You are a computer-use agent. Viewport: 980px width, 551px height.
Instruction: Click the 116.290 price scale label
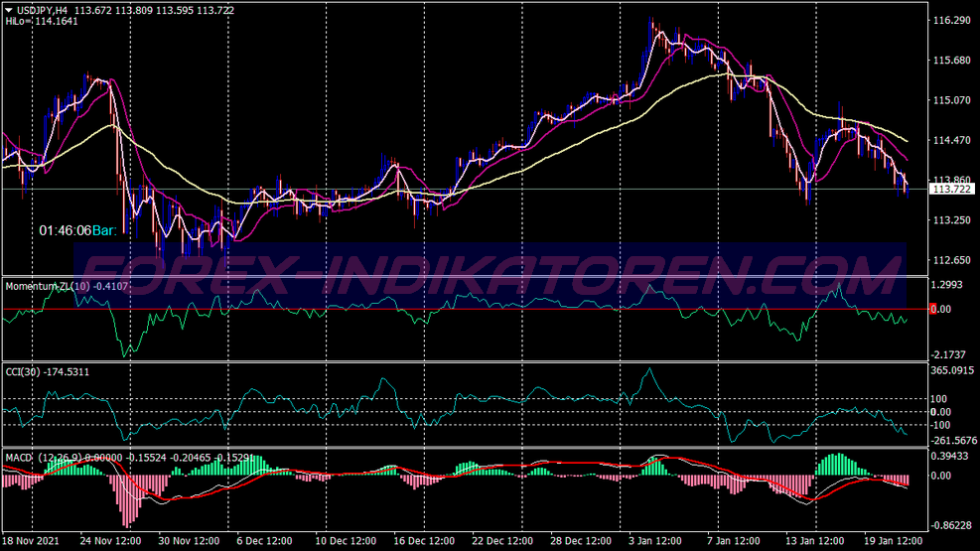click(951, 20)
